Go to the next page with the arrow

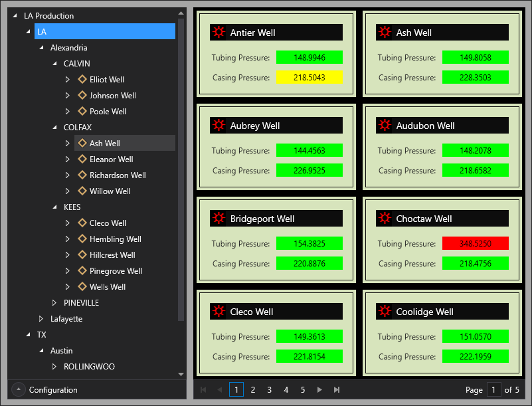coord(319,389)
